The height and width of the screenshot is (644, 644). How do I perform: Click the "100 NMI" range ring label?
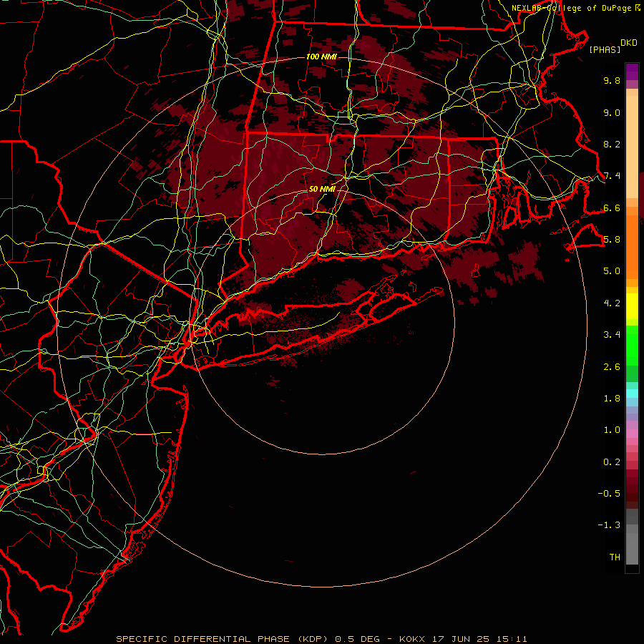[x=321, y=57]
